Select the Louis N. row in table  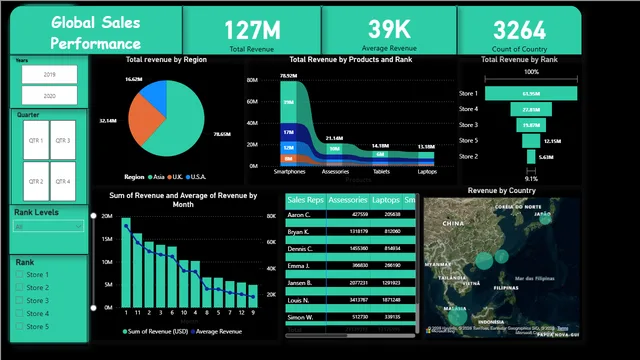click(x=351, y=300)
